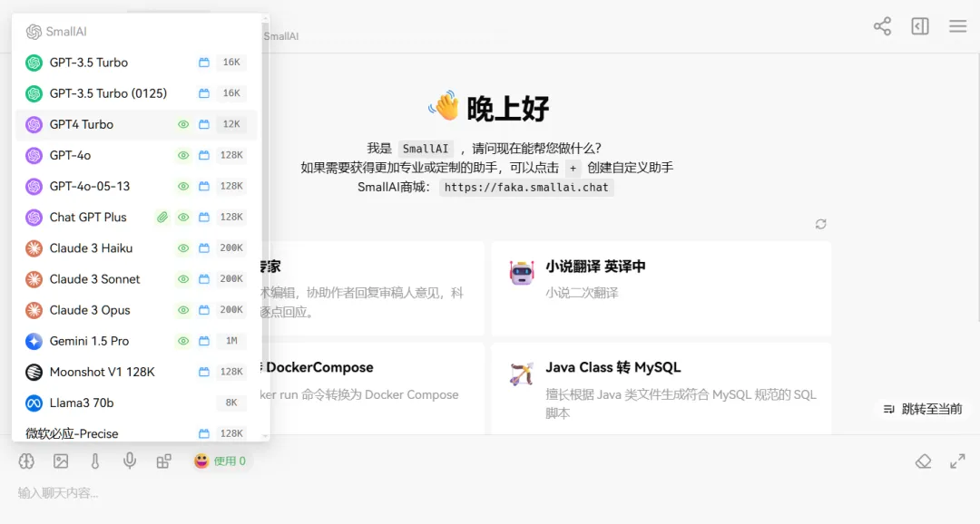Open the thermometer temperature setting icon
Viewport: 980px width, 524px height.
[x=95, y=461]
